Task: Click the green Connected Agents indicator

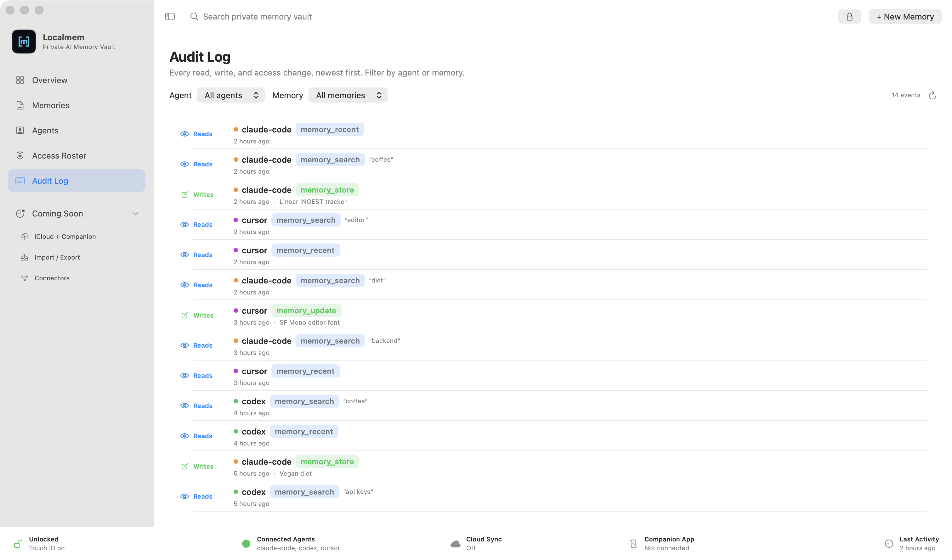Action: click(246, 543)
